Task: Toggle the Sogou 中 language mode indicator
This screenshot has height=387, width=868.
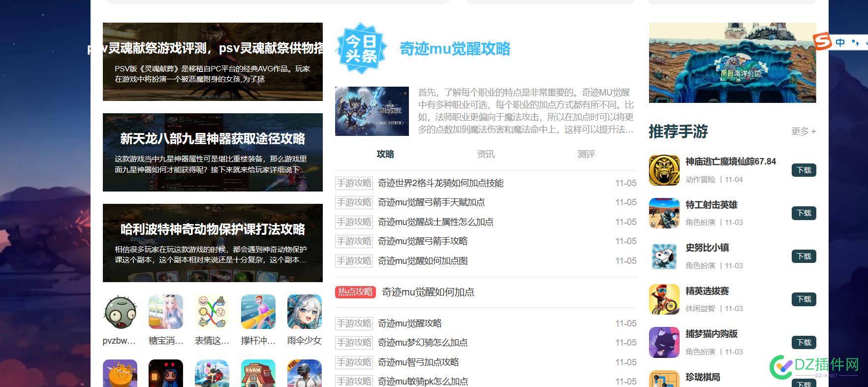Action: point(840,42)
